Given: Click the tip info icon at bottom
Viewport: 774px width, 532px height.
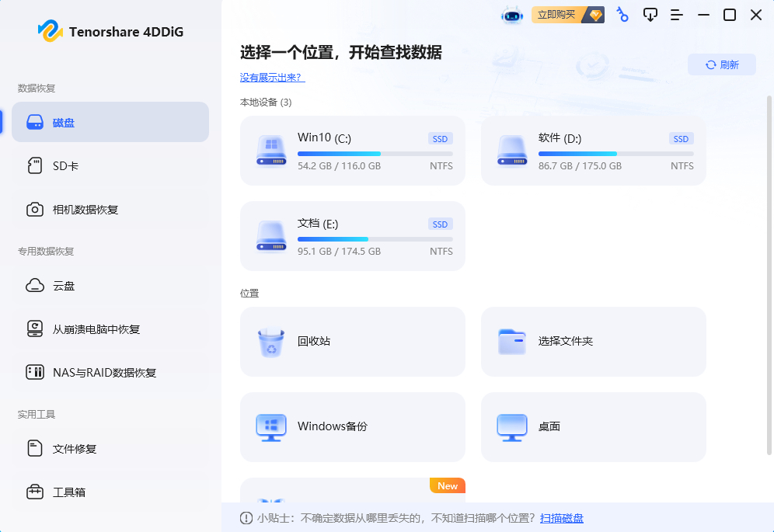Looking at the screenshot, I should [x=246, y=518].
